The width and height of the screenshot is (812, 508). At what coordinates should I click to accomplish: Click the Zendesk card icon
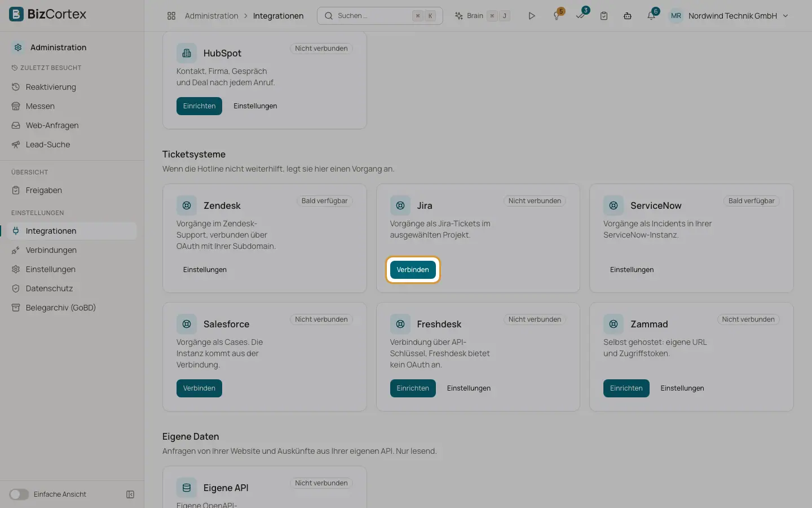coord(187,205)
